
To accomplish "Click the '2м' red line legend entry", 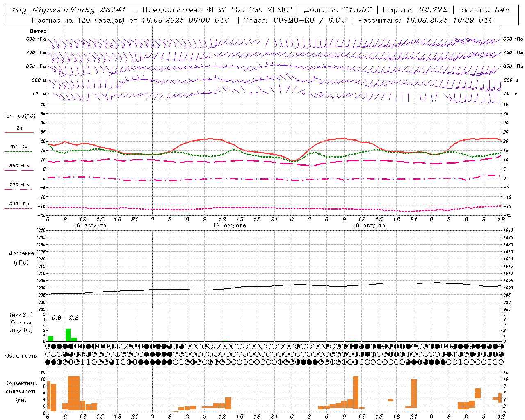I will point(19,128).
